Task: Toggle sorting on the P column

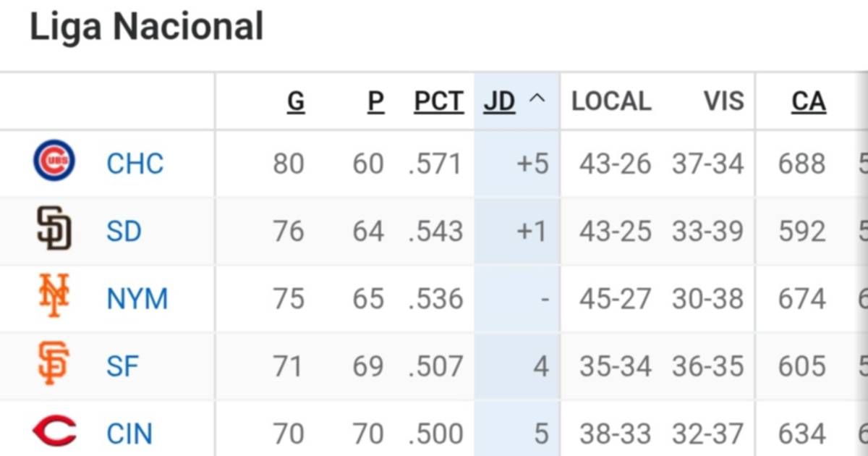Action: tap(375, 101)
